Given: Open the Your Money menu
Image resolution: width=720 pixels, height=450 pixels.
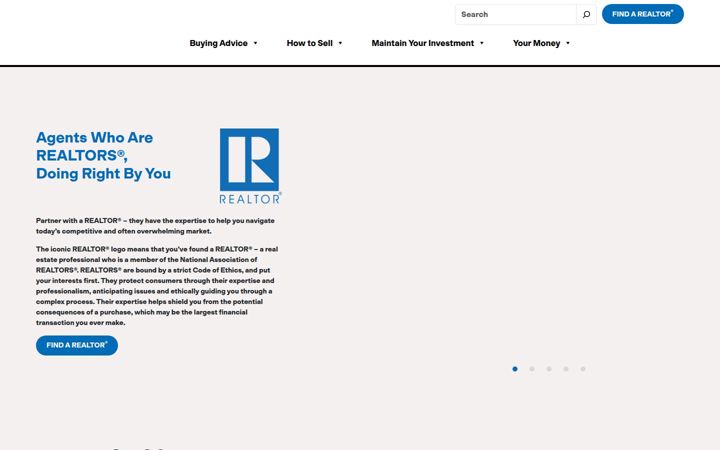Looking at the screenshot, I should pos(536,43).
